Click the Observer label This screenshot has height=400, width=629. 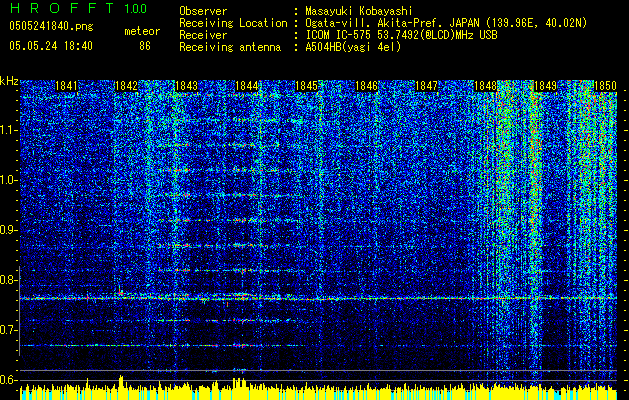click(203, 11)
